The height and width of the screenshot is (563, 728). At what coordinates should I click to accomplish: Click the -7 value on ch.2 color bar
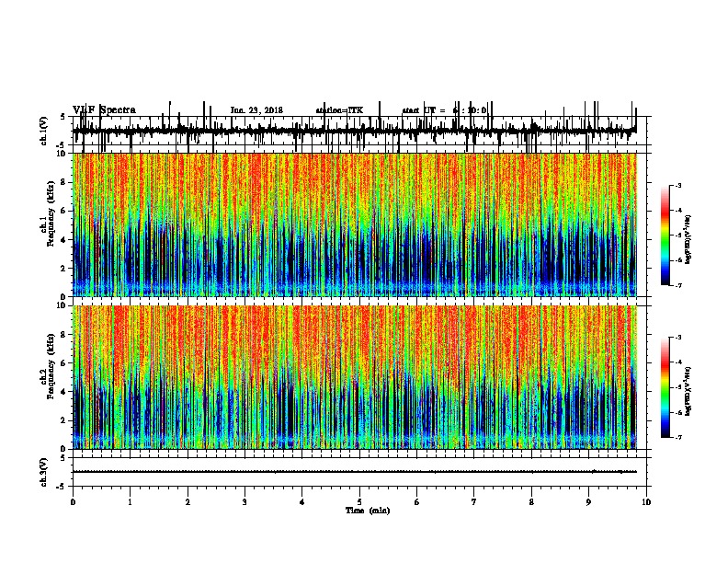point(677,438)
